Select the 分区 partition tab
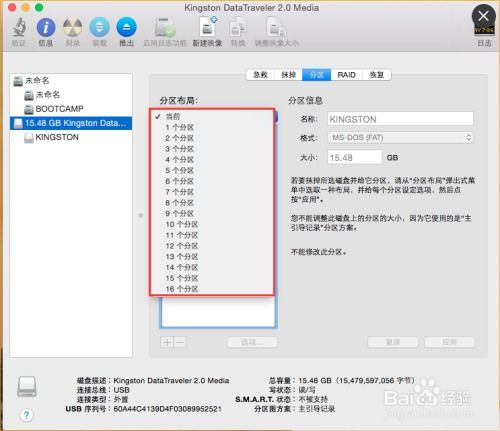500x431 pixels. (316, 75)
